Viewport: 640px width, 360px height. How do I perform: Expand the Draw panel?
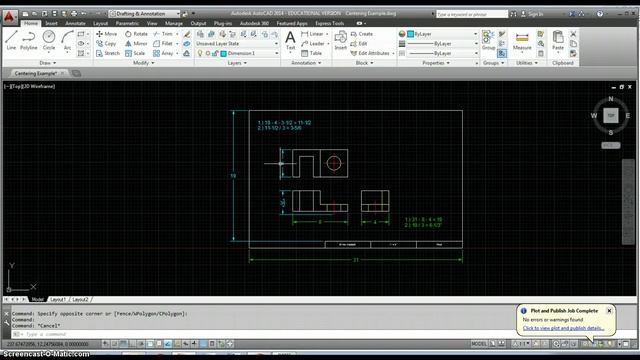[x=48, y=63]
